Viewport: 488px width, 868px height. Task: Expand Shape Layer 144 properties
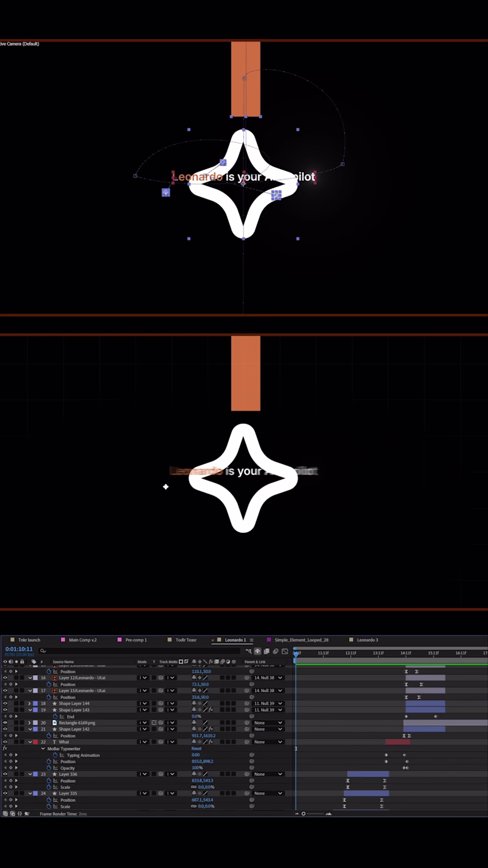click(x=30, y=703)
